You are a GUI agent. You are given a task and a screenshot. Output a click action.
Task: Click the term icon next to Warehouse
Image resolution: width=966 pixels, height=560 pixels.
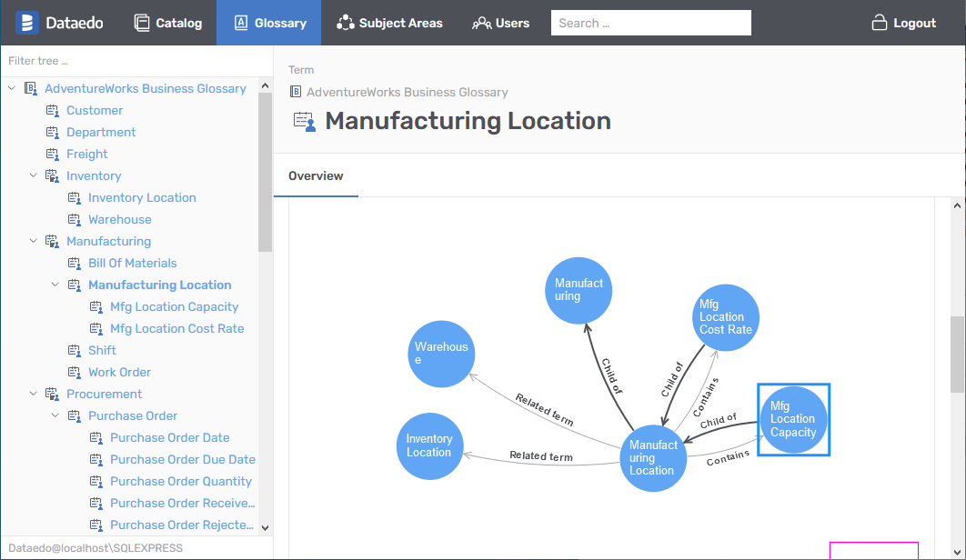point(74,219)
